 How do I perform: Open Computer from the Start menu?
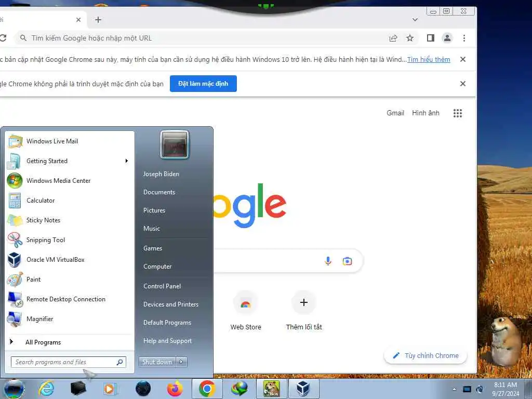coord(157,267)
